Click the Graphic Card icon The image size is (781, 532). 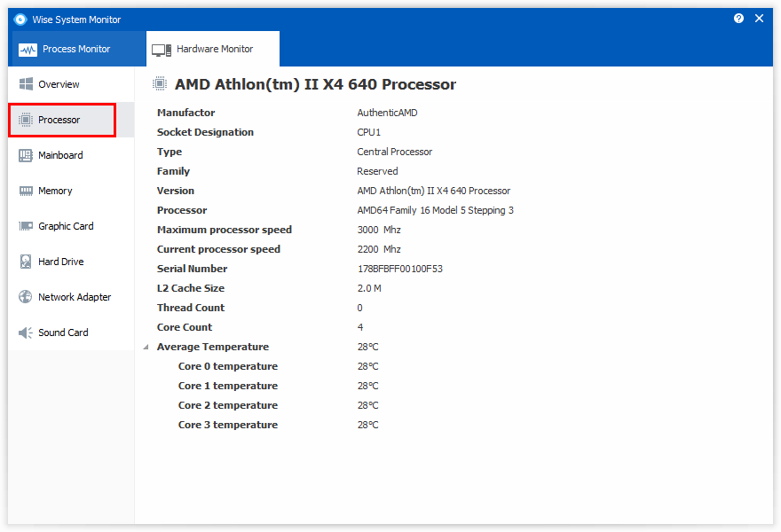coord(26,226)
